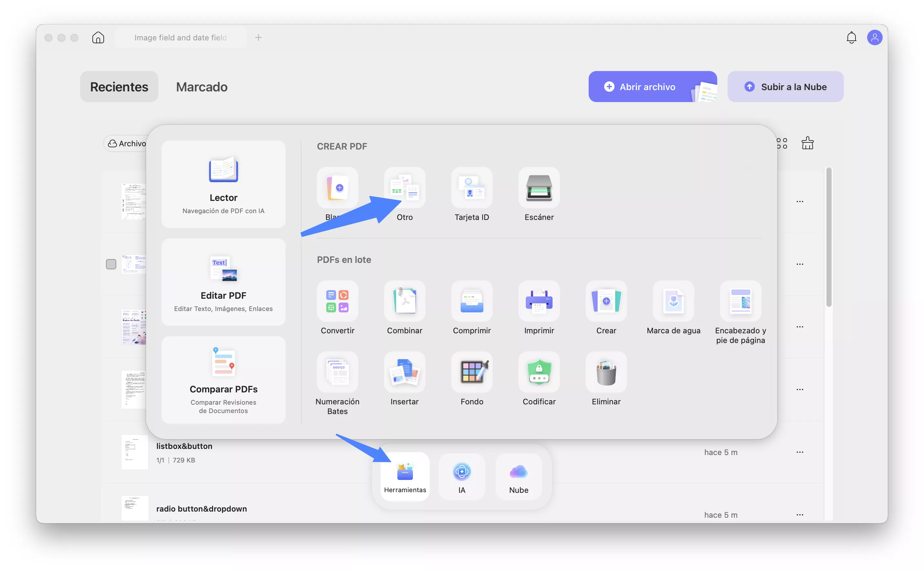Open batch Convertir tool

(337, 301)
